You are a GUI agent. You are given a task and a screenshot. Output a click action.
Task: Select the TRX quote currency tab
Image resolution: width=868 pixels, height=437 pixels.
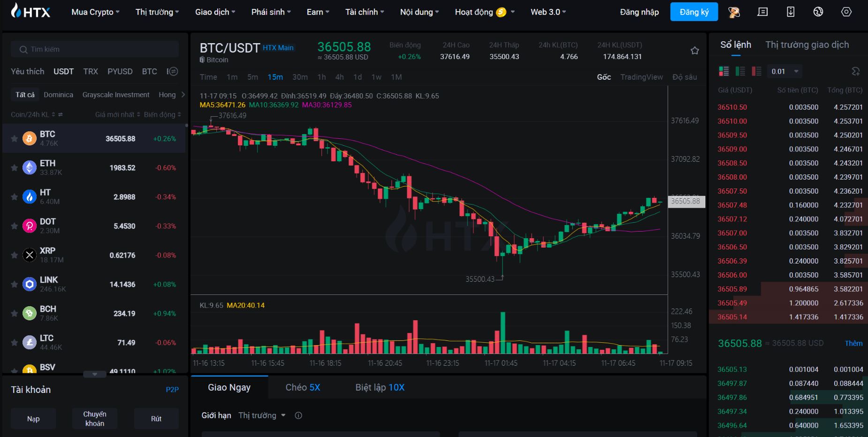pyautogui.click(x=91, y=71)
